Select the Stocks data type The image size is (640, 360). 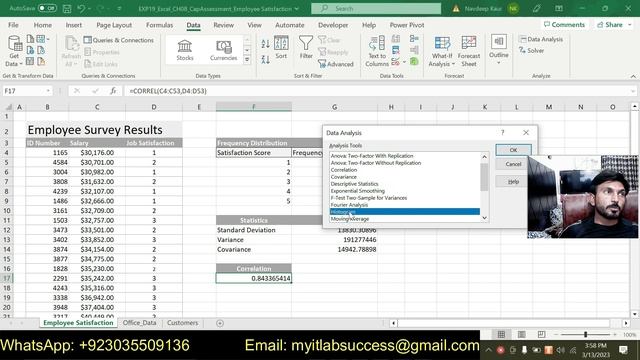pyautogui.click(x=185, y=50)
